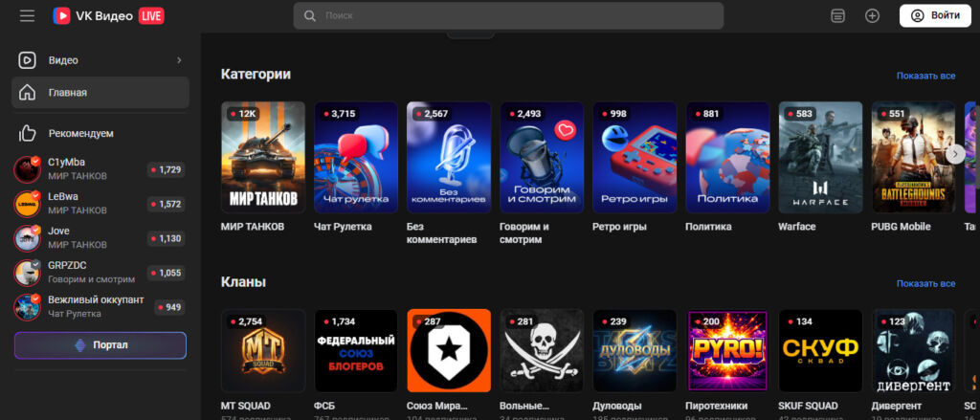This screenshot has height=420, width=980.
Task: Open C1yMba channel avatar
Action: (27, 169)
